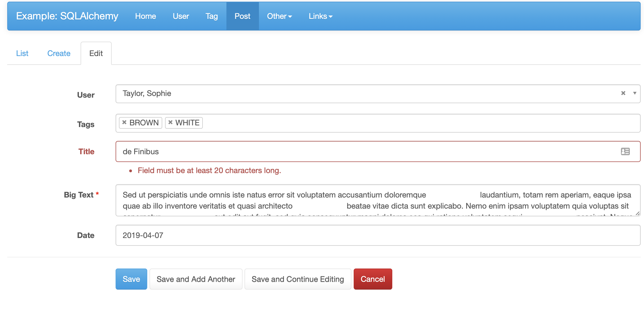Screen dimensions: 644x314
Task: Click the contact card icon in the Title field
Action: [625, 151]
